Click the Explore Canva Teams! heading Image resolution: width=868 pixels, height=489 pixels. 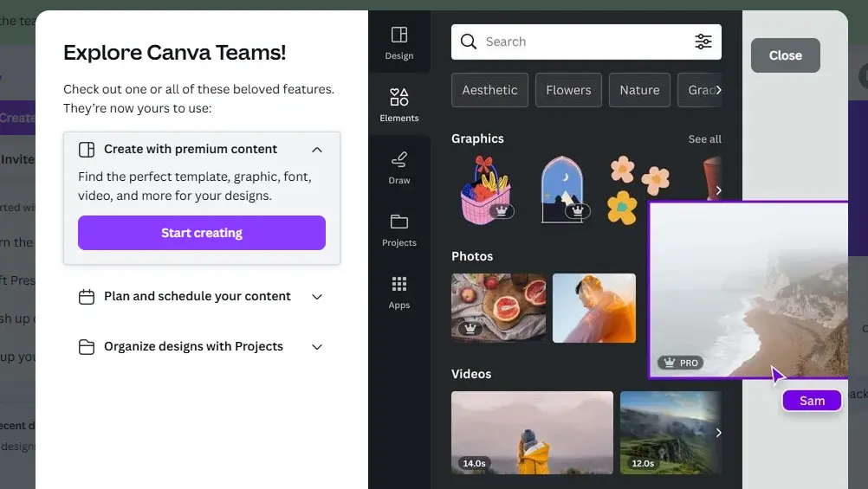pyautogui.click(x=174, y=53)
